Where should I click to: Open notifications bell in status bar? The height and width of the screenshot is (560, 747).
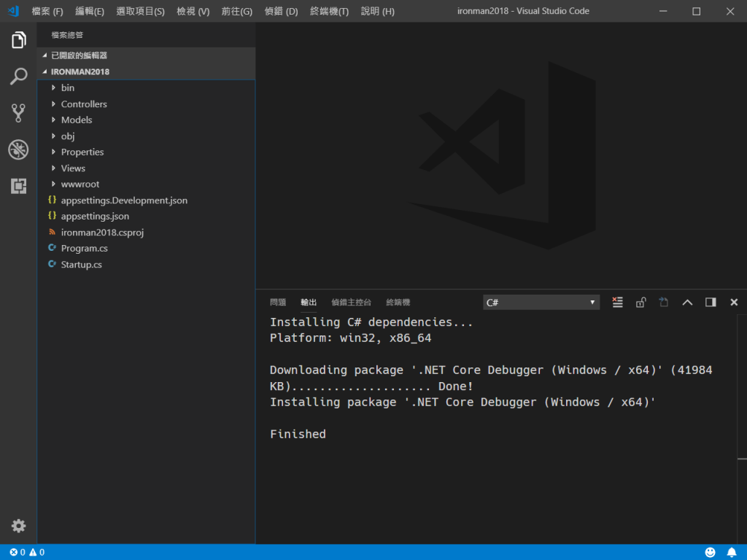(x=732, y=553)
